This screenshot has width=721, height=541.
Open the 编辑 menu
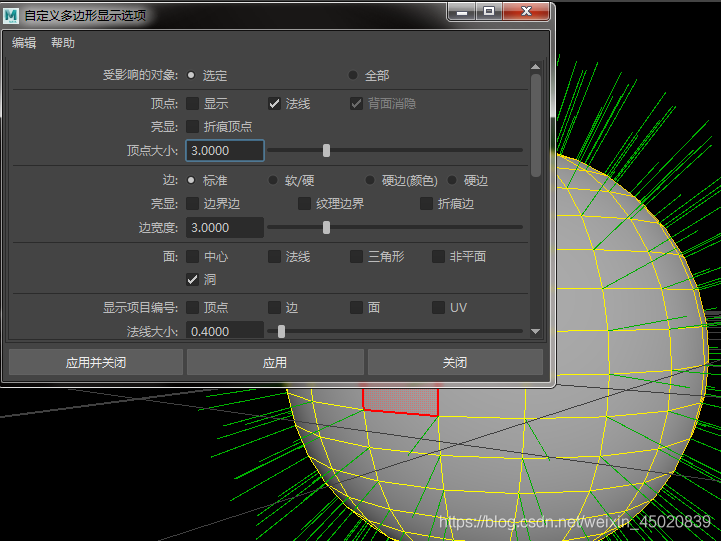24,43
